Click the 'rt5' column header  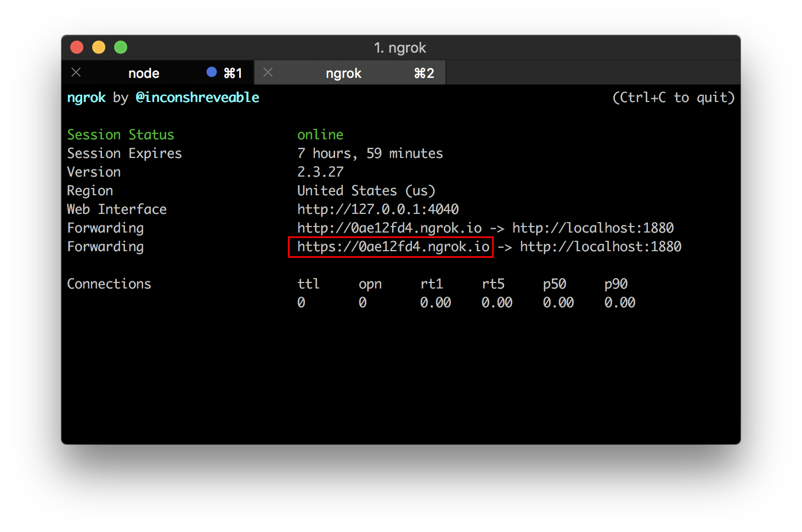tap(493, 284)
